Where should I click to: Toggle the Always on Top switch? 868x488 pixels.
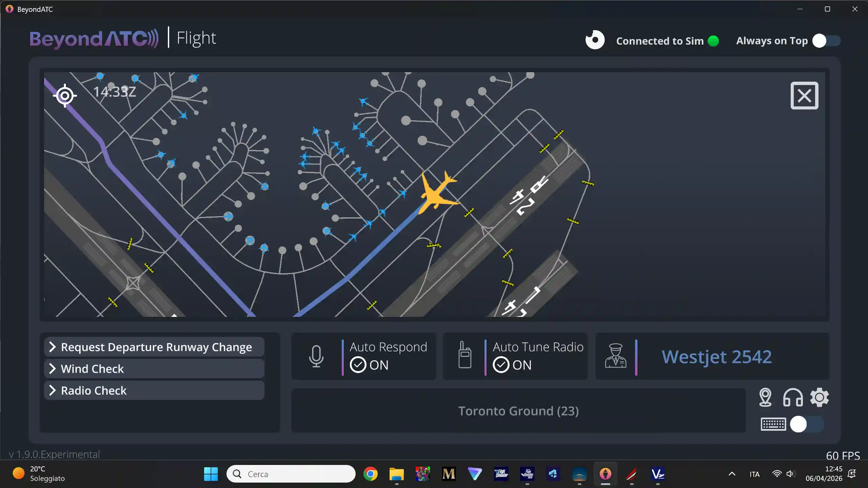[x=827, y=41]
